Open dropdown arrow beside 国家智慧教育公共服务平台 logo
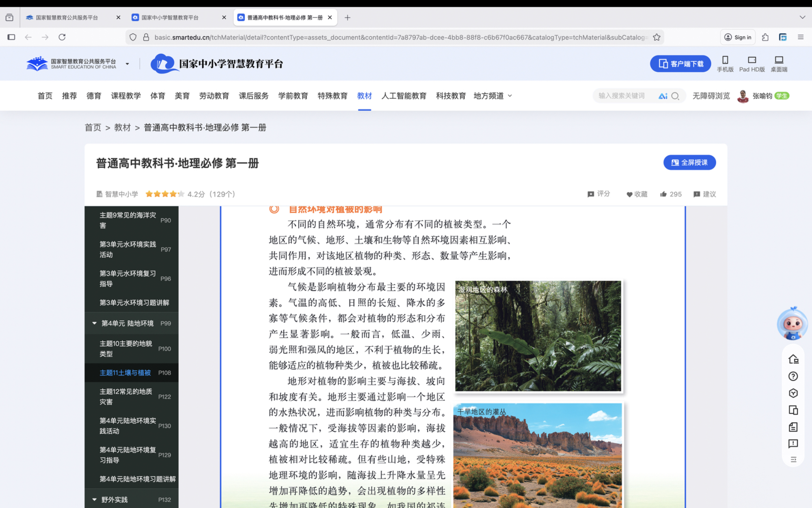The image size is (812, 508). [127, 64]
